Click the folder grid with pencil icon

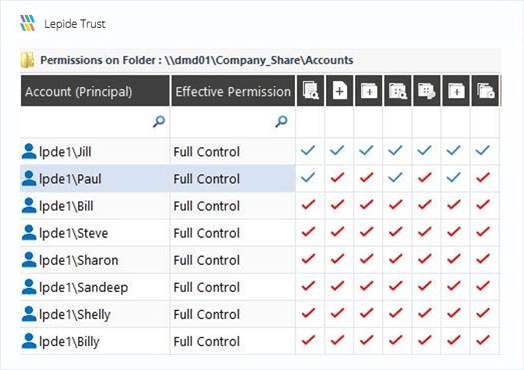click(x=427, y=91)
